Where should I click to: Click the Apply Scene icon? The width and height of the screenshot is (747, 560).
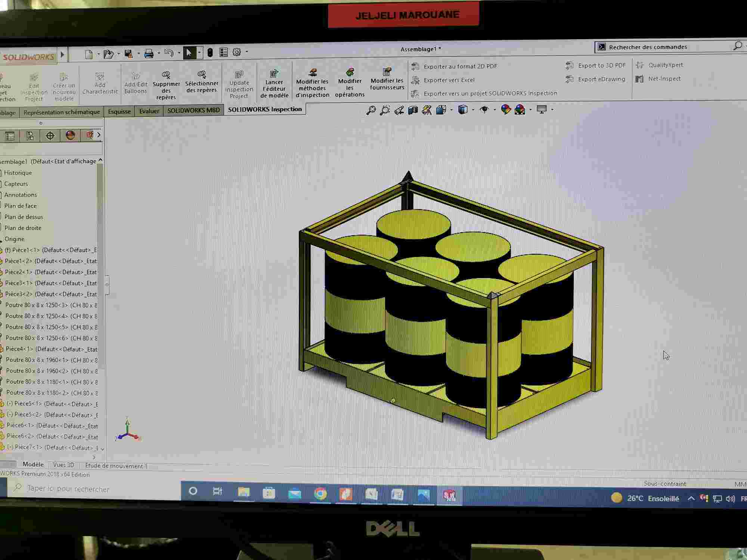pyautogui.click(x=520, y=109)
